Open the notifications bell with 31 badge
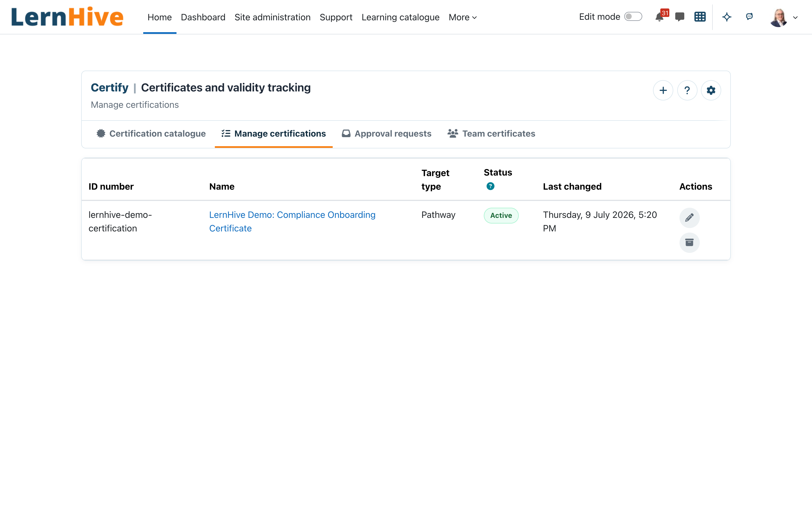 tap(660, 17)
